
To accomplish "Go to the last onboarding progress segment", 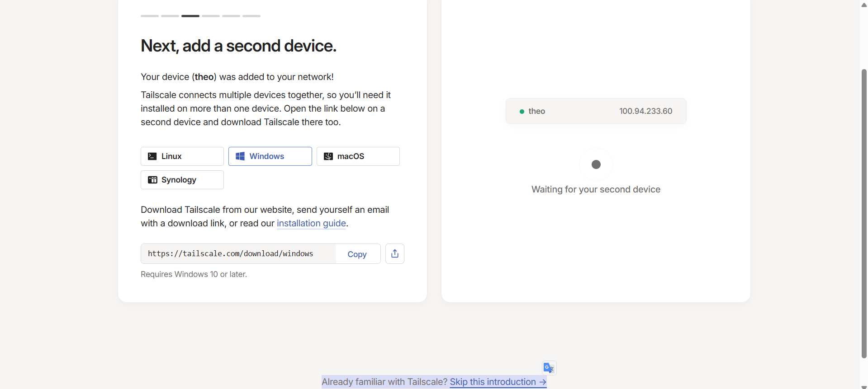I will pos(251,16).
